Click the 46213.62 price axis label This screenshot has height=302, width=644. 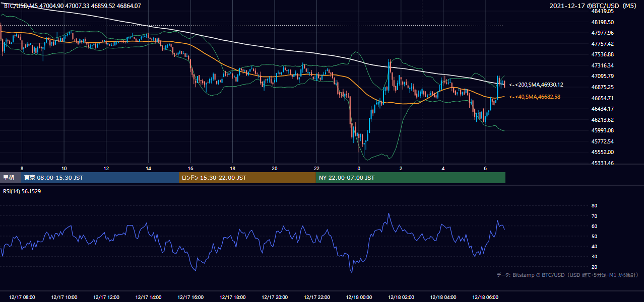click(x=602, y=120)
